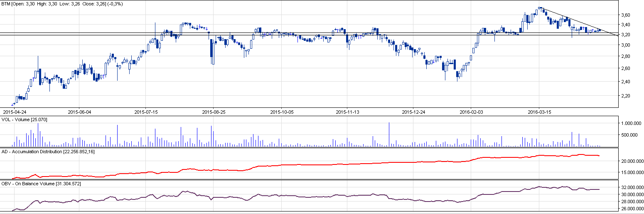Screen dimensions: 644x214
Task: Pick the 2015-10-05 date on the axis
Action: pos(282,112)
